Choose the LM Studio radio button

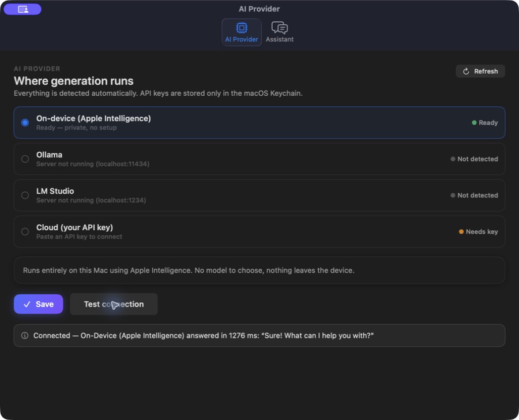pyautogui.click(x=25, y=196)
